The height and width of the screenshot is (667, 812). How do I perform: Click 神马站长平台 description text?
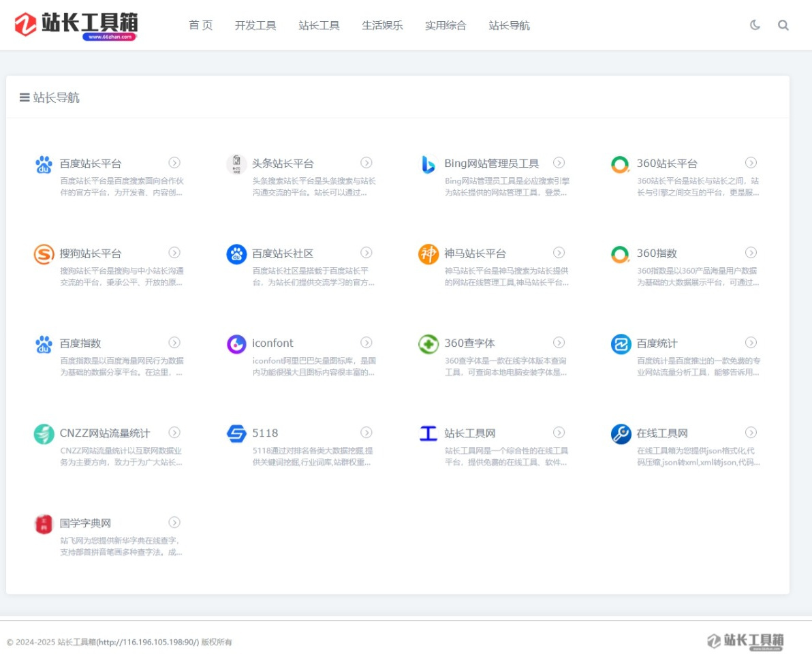[506, 277]
